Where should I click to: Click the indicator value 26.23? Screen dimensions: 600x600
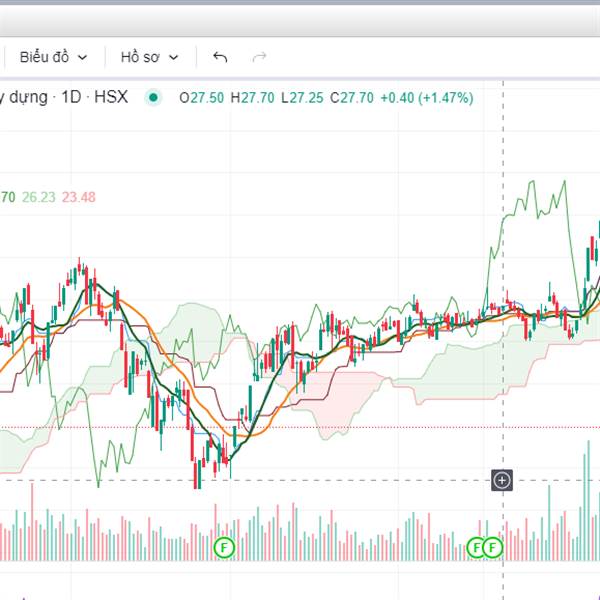(x=39, y=197)
